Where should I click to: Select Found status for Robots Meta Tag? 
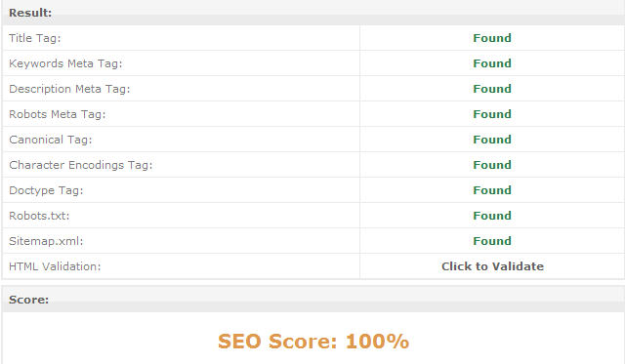[492, 114]
